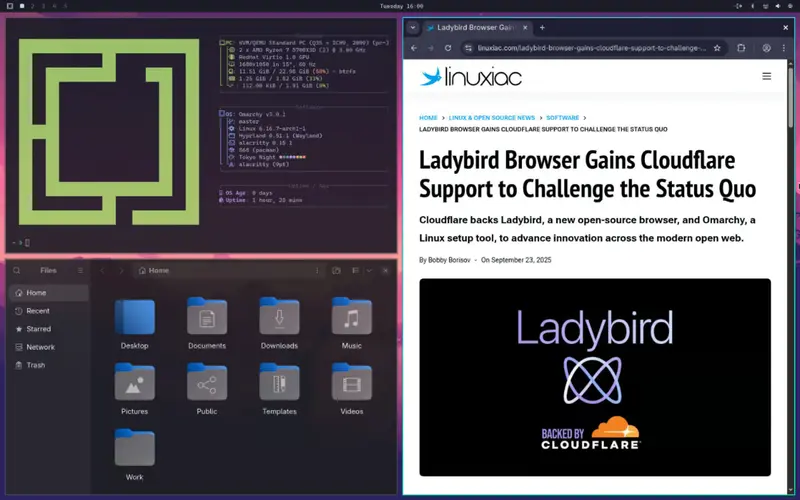Open a new browser tab
The height and width of the screenshot is (500, 800).
coord(542,27)
